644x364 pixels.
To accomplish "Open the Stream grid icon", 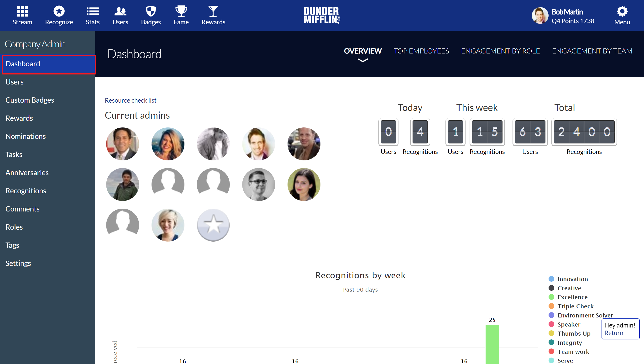I will pos(22,11).
